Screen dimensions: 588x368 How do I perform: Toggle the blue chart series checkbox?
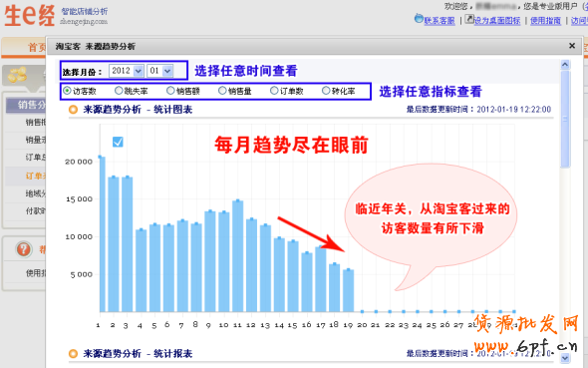pos(118,142)
